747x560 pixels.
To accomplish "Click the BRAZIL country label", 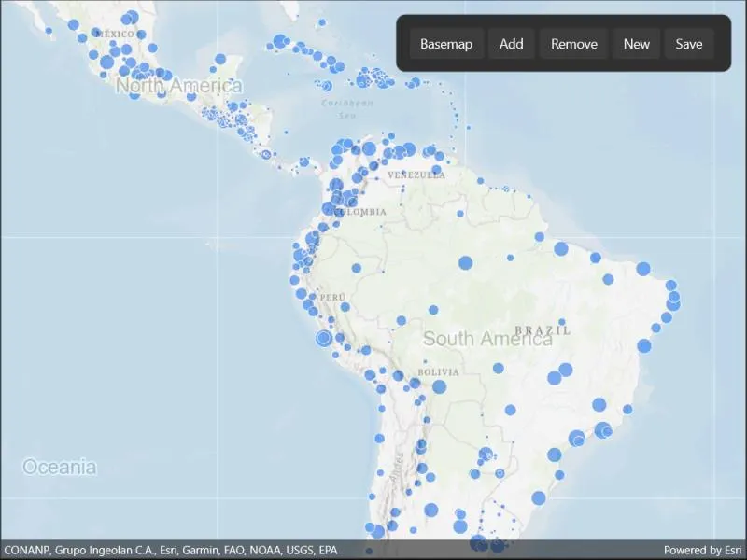I will click(x=543, y=330).
